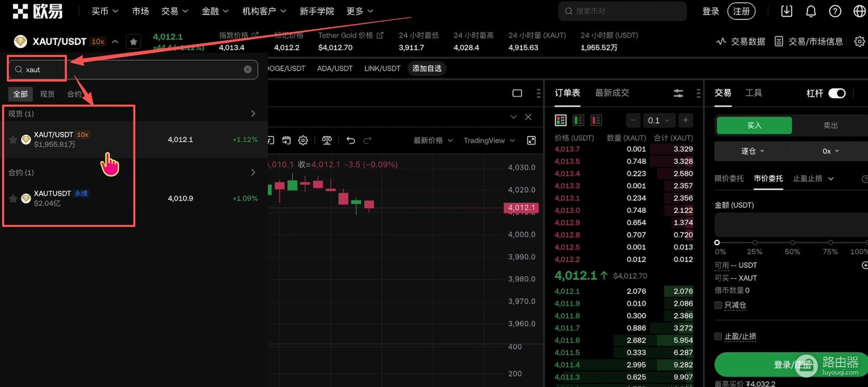868x387 pixels.
Task: Open 交易/市场信息 link
Action: [809, 41]
